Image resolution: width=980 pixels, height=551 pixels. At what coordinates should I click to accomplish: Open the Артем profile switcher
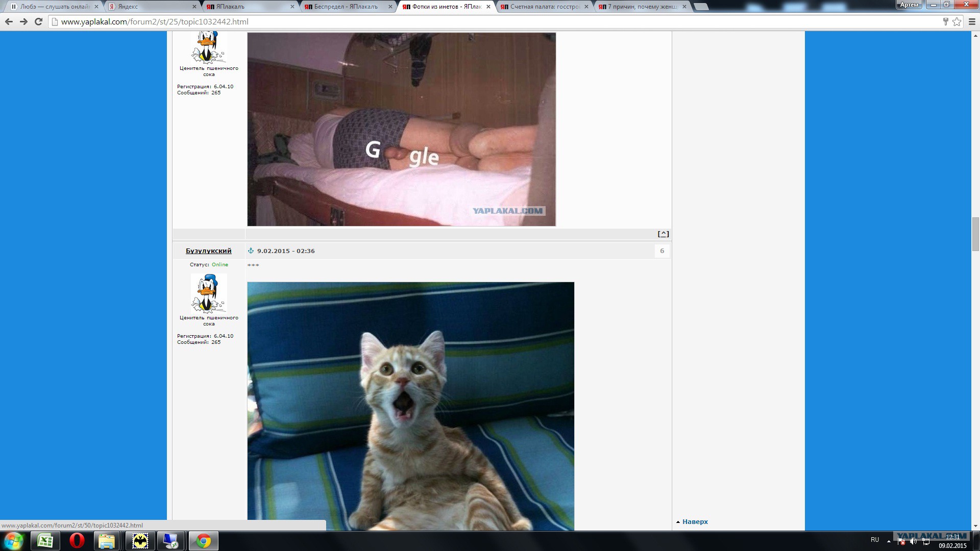[x=909, y=5]
